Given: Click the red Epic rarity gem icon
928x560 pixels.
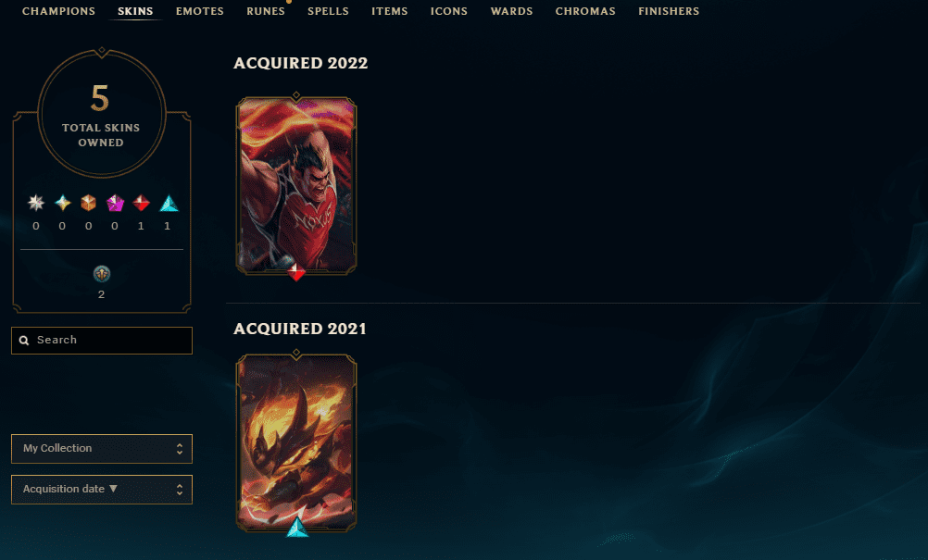Looking at the screenshot, I should click(x=141, y=204).
